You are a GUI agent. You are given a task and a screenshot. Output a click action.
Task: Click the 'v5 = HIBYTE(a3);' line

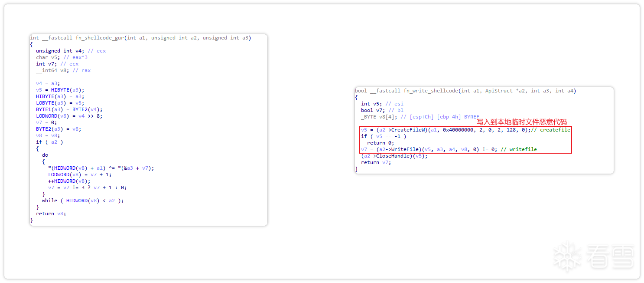pyautogui.click(x=60, y=90)
